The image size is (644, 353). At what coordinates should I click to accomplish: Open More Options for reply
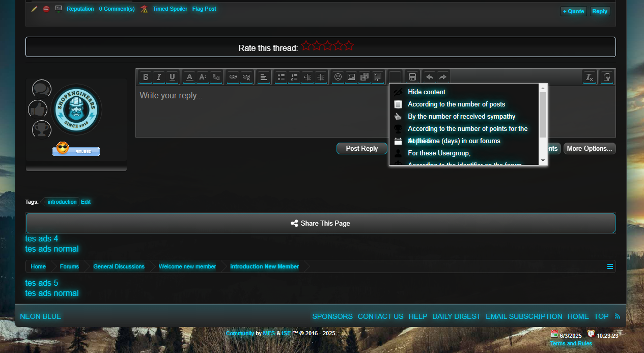click(x=590, y=149)
